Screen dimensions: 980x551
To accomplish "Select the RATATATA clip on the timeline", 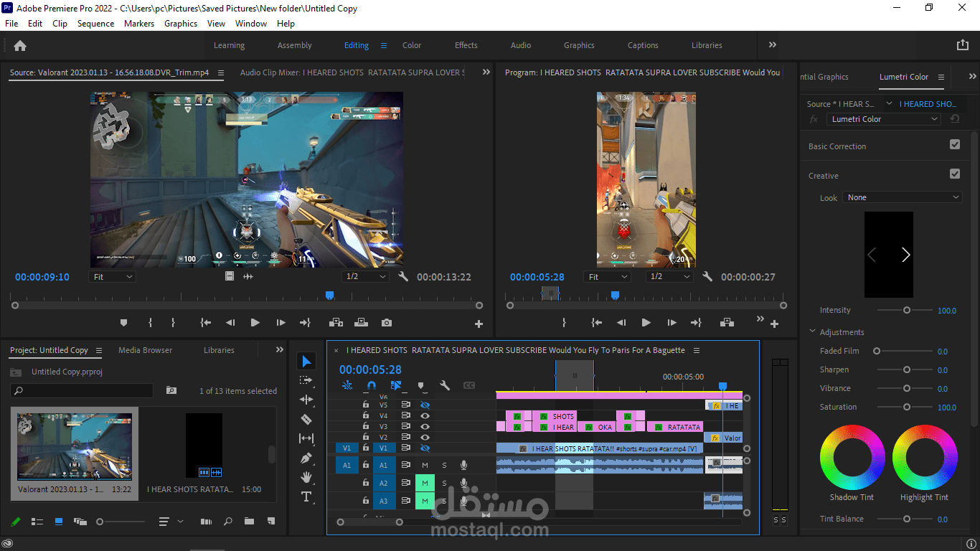I will click(x=676, y=427).
